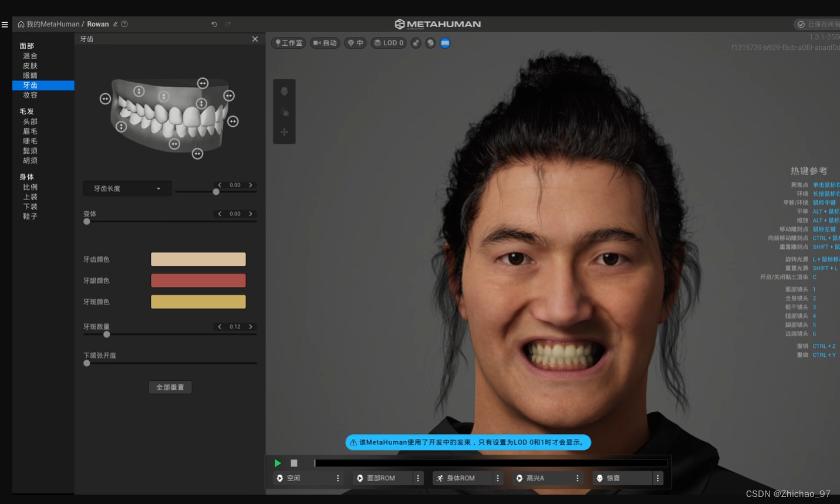Click the 全部重置 button
840x504 pixels.
click(x=170, y=387)
